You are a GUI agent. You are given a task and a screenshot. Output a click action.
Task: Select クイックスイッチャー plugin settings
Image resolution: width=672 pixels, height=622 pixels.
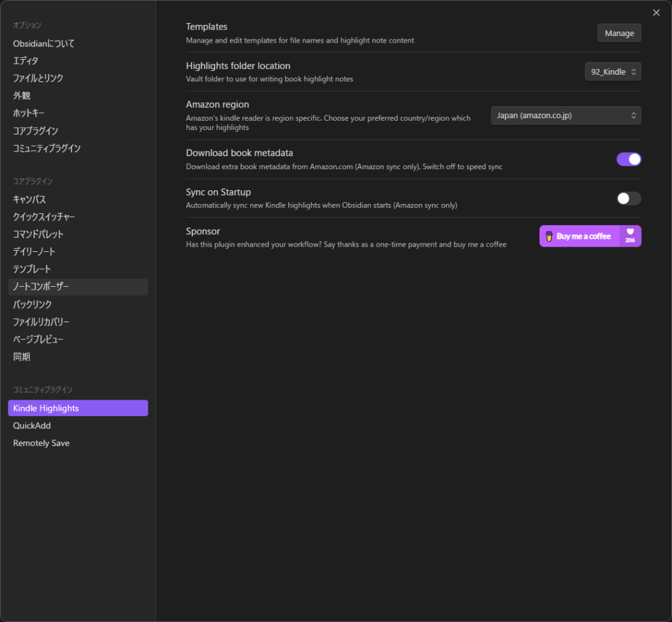click(x=78, y=217)
